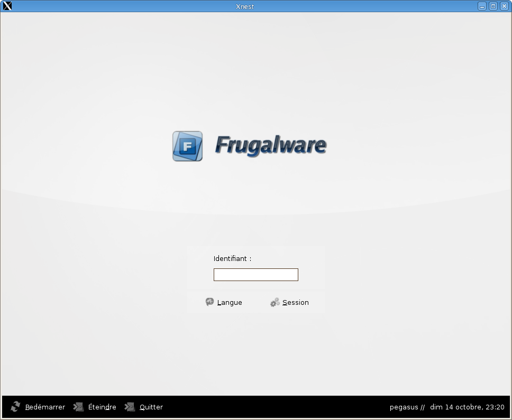Click the Xnest window title

click(x=245, y=6)
